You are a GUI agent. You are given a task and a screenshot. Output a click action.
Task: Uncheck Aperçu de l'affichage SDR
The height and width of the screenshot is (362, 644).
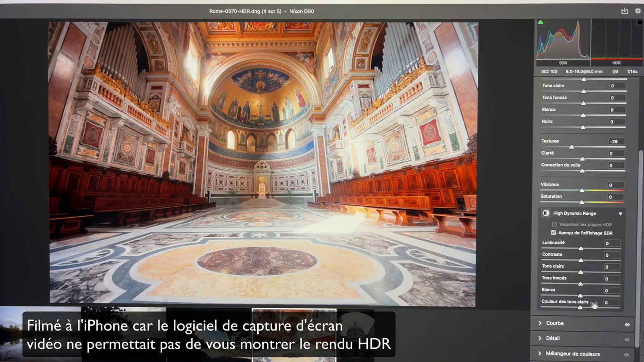[553, 233]
